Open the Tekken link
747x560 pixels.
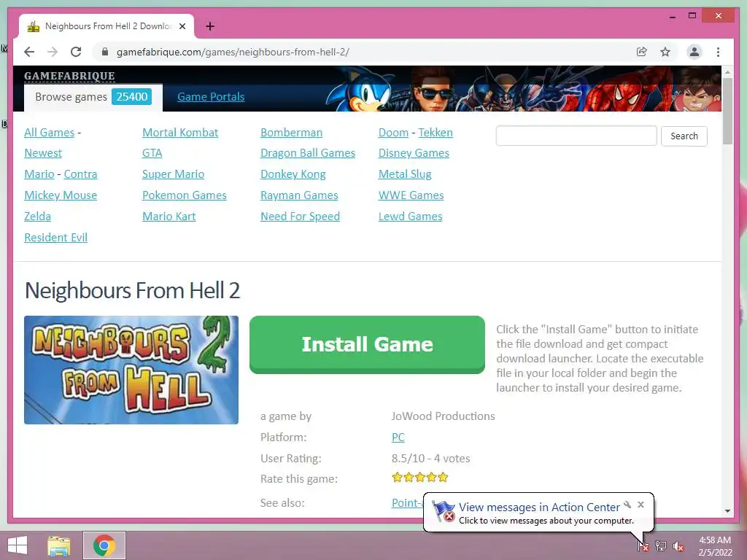point(436,133)
